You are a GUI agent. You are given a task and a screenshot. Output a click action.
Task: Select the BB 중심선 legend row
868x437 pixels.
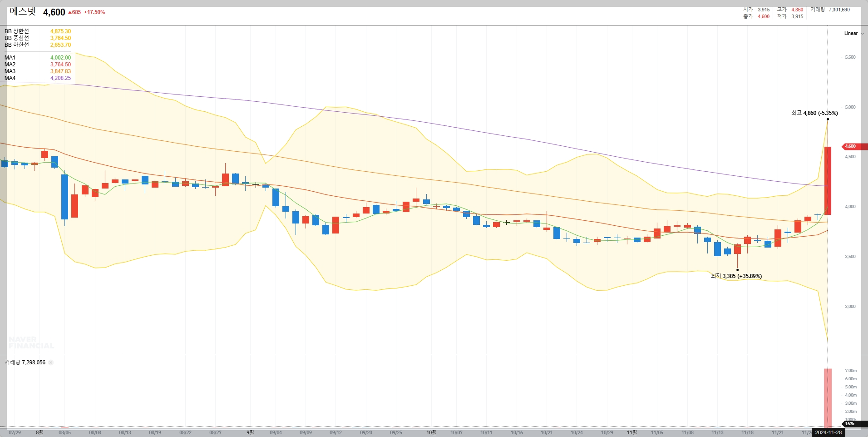tap(38, 38)
